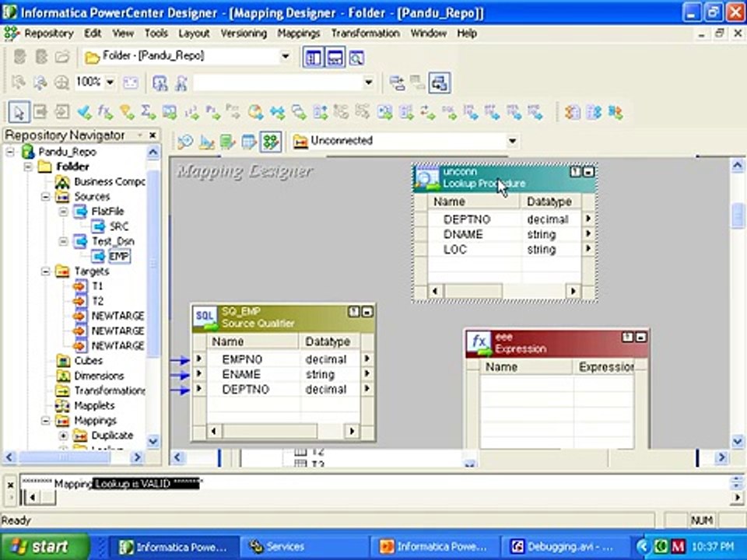The image size is (747, 560).
Task: Click the T1 target icon
Action: click(80, 286)
